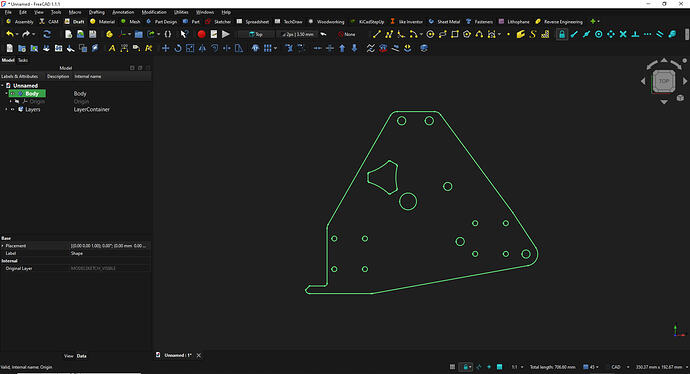Toggle Snap Endpoint

coord(574,34)
